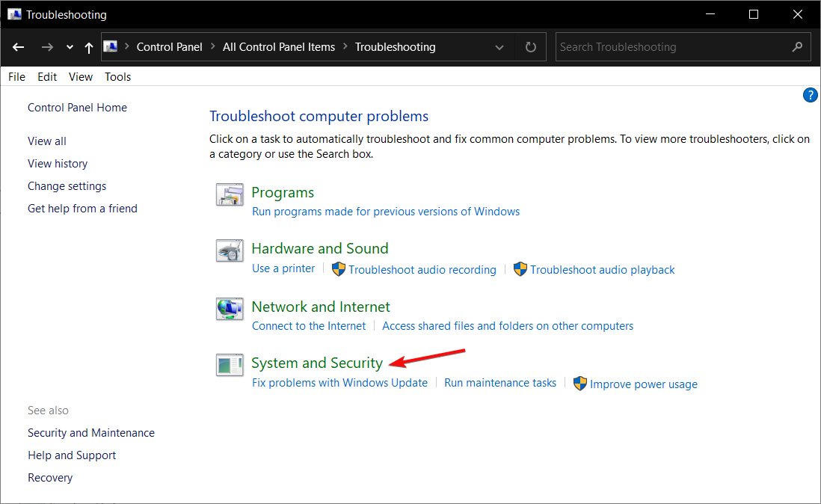Go to Control Panel Home
The height and width of the screenshot is (504, 821).
coord(78,108)
